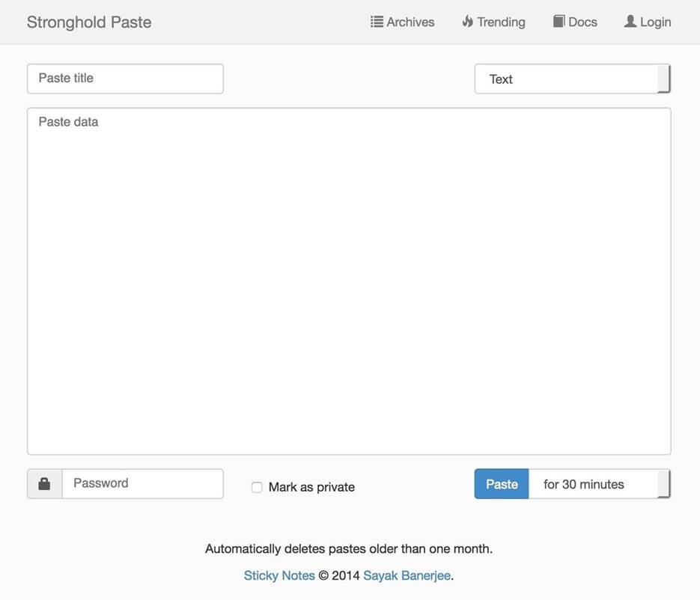Follow the Sticky Notes footer link
This screenshot has width=700, height=600.
coord(279,575)
